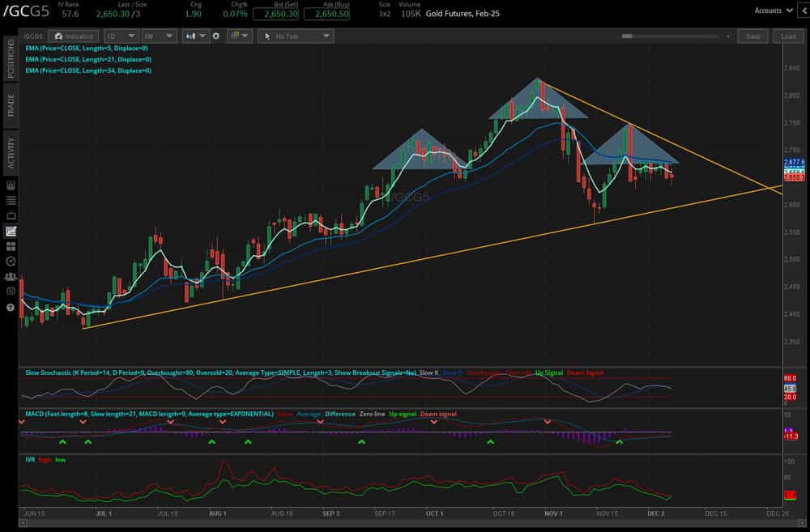Open the drawing tools palette icon
The height and width of the screenshot is (532, 810).
(237, 36)
